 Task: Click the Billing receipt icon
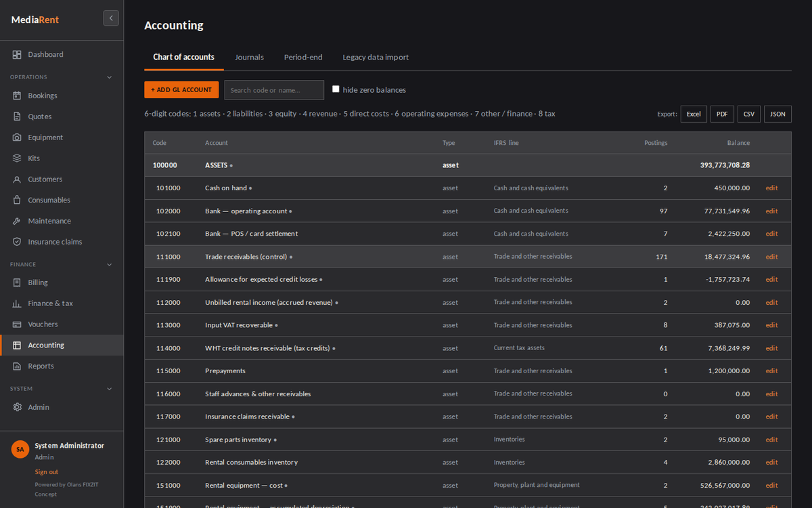point(17,282)
